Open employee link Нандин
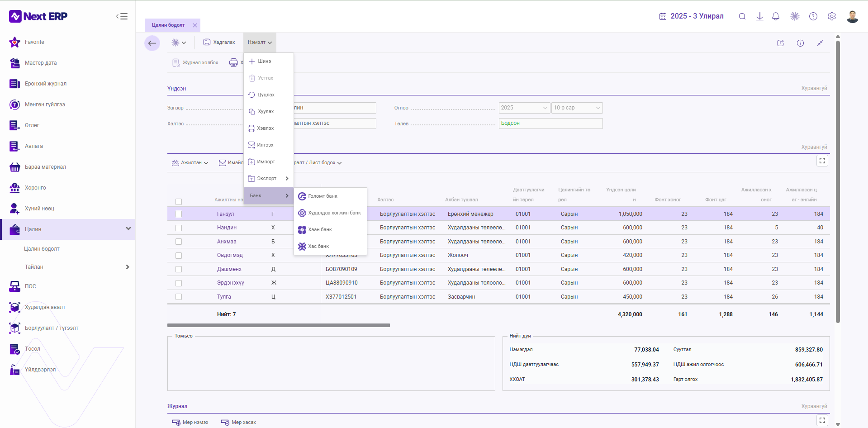Screen dimensions: 868x428 pyautogui.click(x=227, y=228)
